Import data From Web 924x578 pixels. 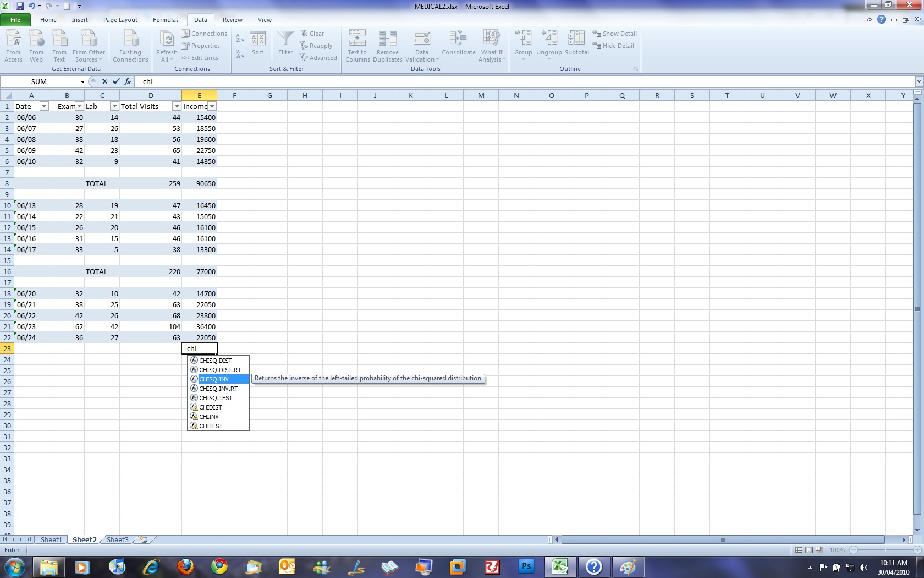tap(36, 46)
